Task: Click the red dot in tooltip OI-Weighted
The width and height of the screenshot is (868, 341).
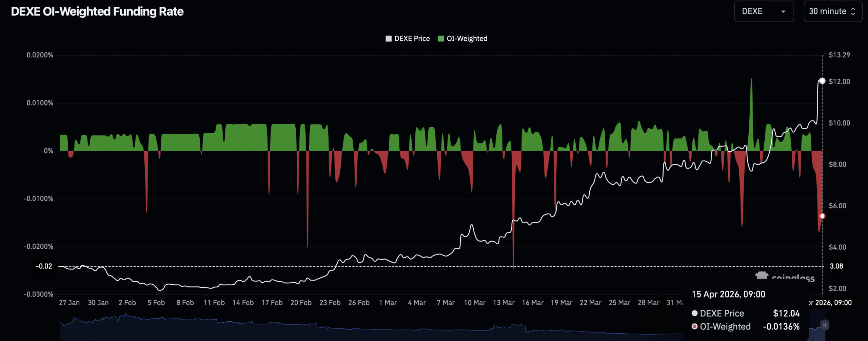Action: (694, 326)
